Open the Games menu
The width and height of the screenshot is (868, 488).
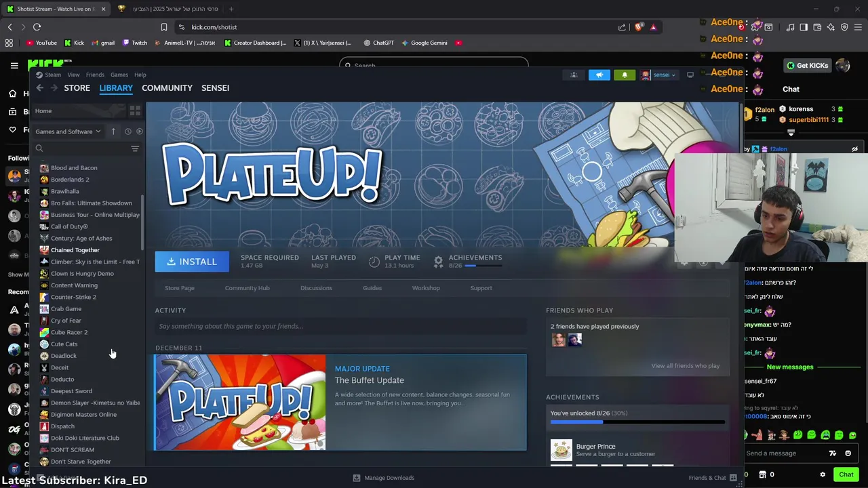119,75
